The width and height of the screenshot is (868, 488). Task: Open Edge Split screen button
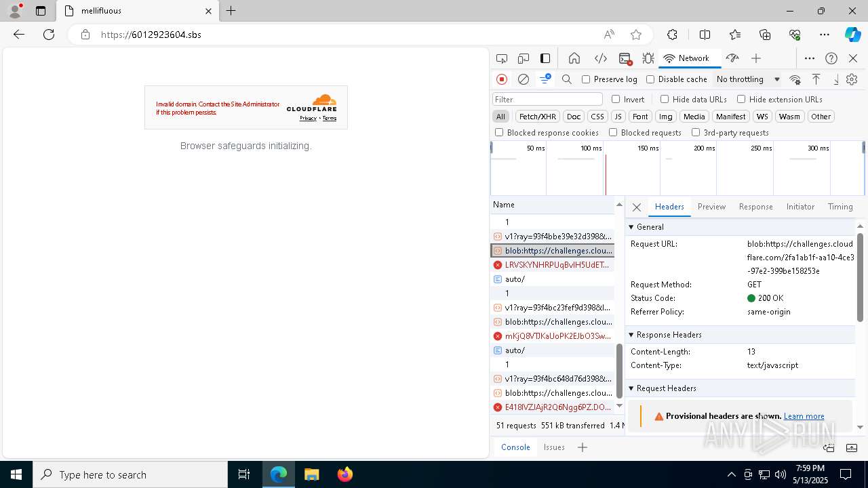pyautogui.click(x=705, y=35)
